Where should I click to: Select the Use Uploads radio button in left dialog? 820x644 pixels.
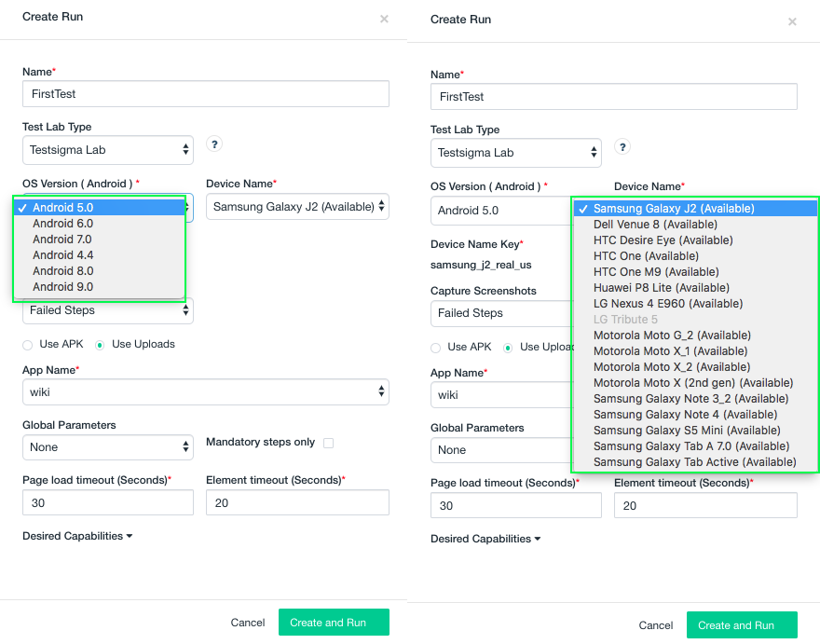100,345
